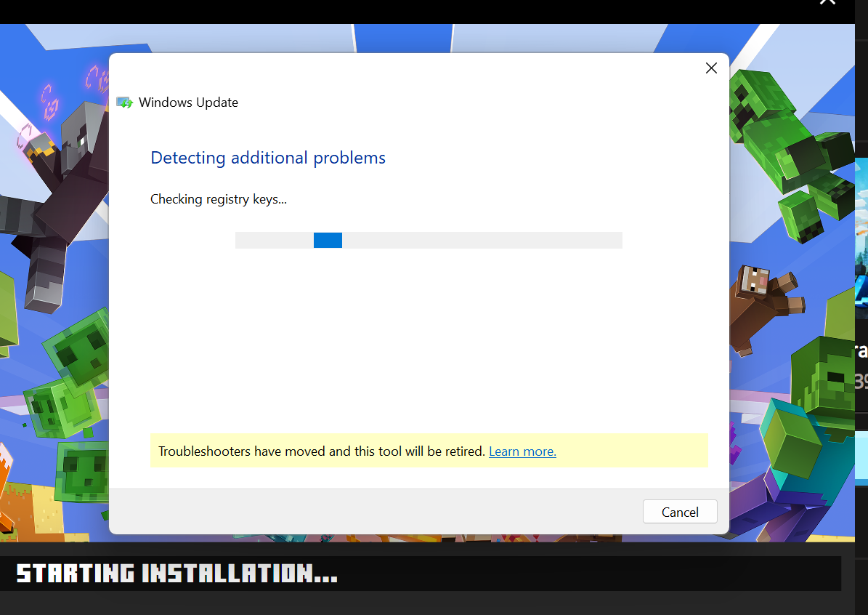
Task: Click the blue progress bar indicator
Action: (x=328, y=240)
